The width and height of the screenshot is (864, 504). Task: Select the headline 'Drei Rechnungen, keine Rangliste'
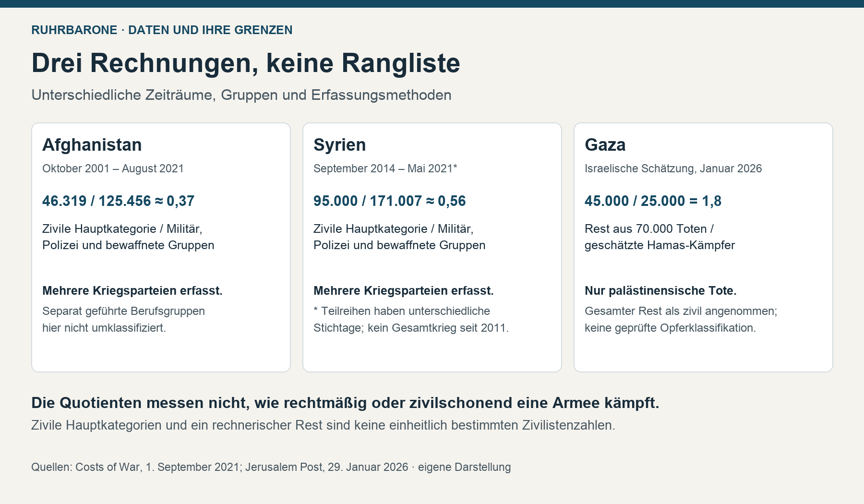tap(246, 63)
